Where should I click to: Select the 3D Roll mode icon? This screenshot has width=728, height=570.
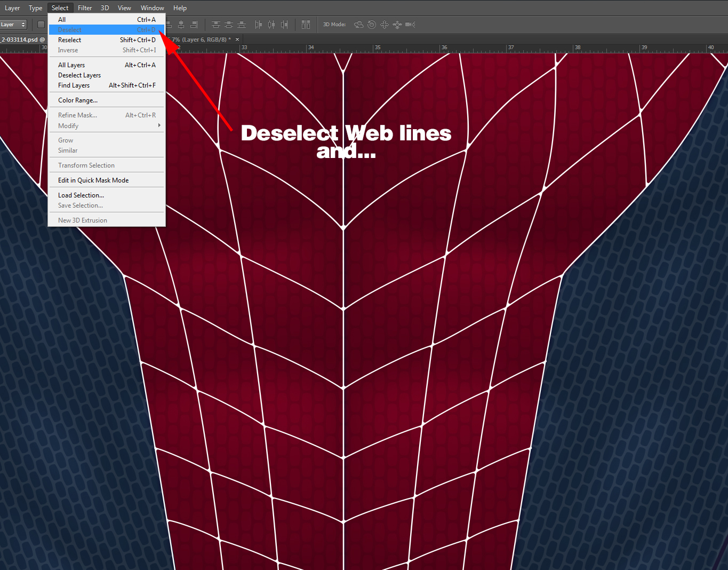[372, 25]
